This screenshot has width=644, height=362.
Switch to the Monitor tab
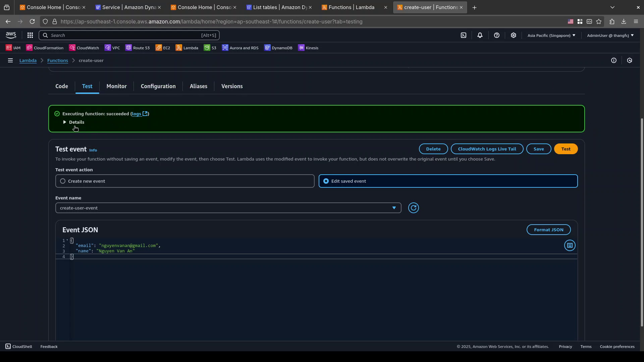116,86
